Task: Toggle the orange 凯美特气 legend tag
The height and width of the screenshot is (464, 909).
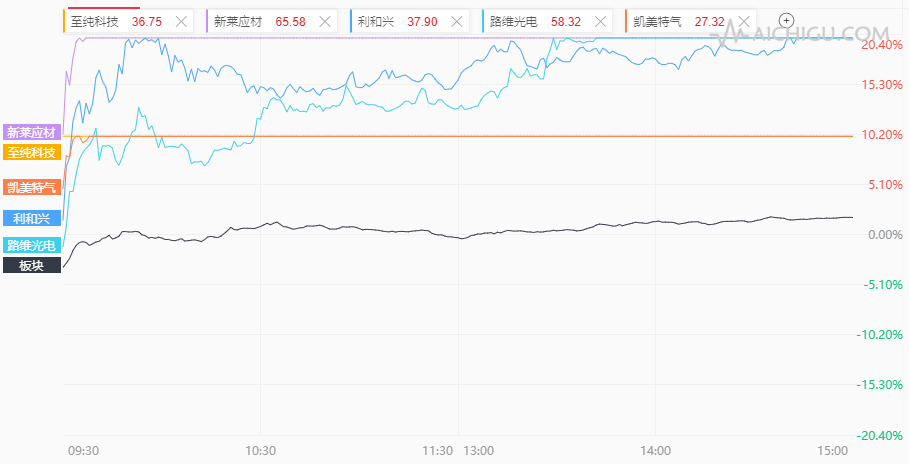Action: pos(32,187)
